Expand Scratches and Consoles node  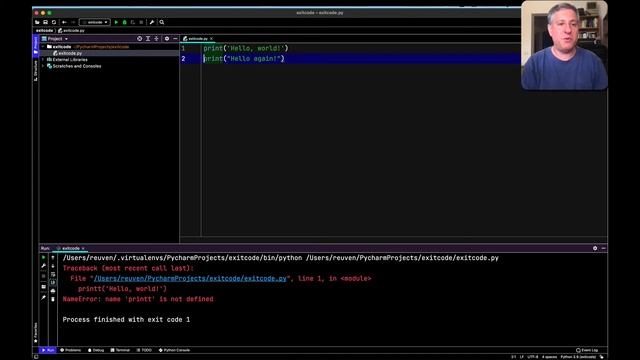(43, 66)
